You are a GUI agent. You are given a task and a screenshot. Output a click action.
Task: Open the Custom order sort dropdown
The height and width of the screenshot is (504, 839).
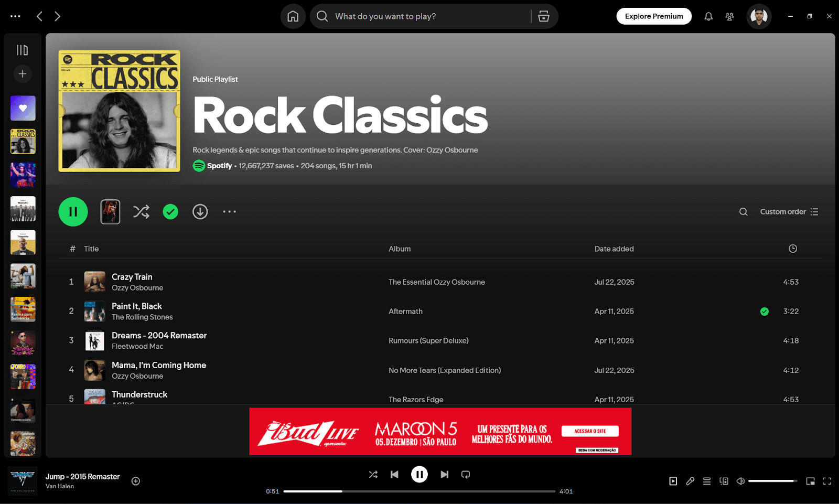tap(789, 212)
